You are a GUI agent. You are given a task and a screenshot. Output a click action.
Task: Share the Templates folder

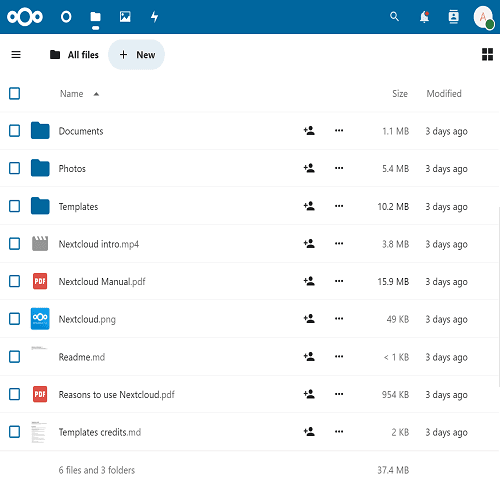pyautogui.click(x=309, y=206)
